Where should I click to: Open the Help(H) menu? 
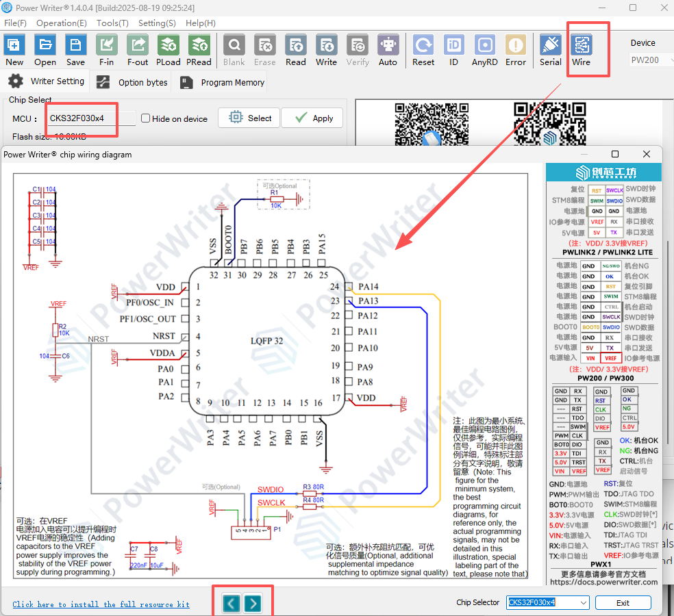201,23
